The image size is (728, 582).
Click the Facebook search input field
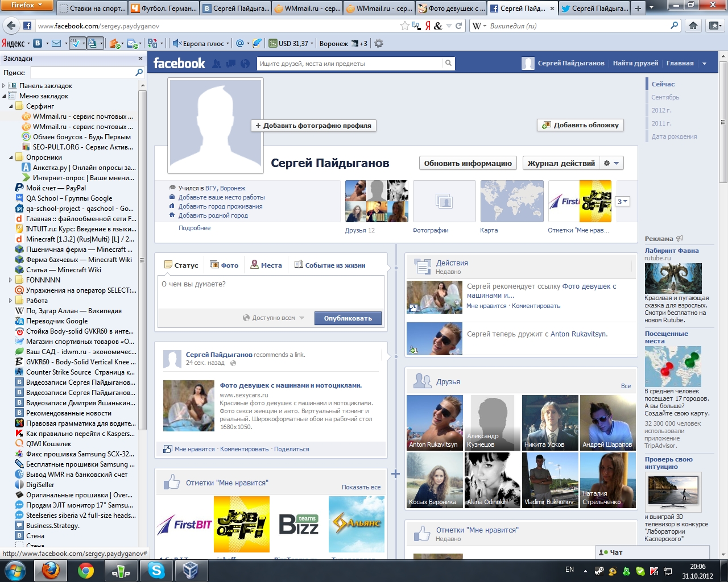coord(350,63)
